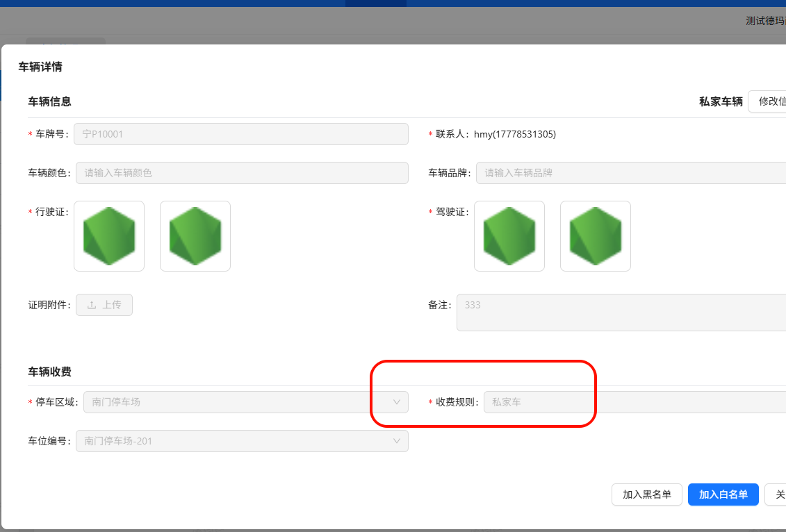This screenshot has height=532, width=786.
Task: Focus the 车辆颜色 input field
Action: [243, 173]
